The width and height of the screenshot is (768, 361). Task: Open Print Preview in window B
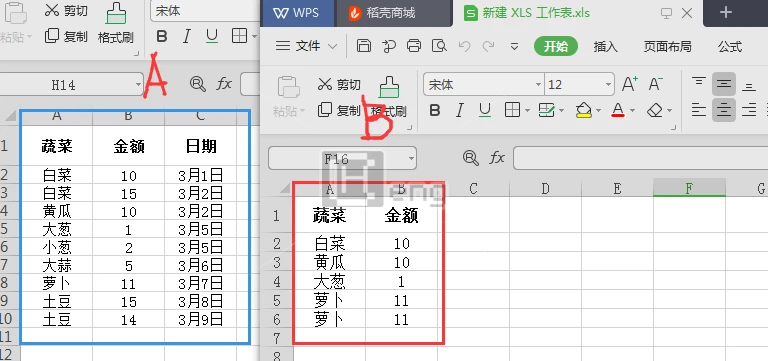pyautogui.click(x=439, y=46)
